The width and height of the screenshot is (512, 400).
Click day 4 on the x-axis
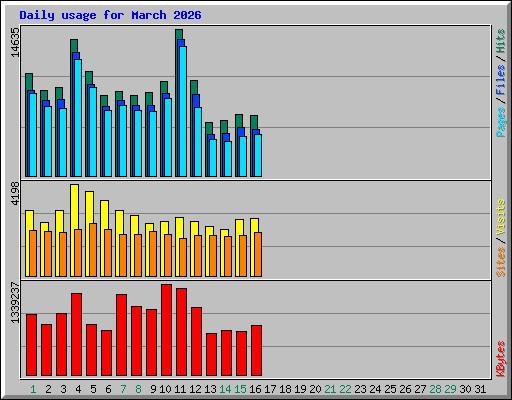[78, 389]
